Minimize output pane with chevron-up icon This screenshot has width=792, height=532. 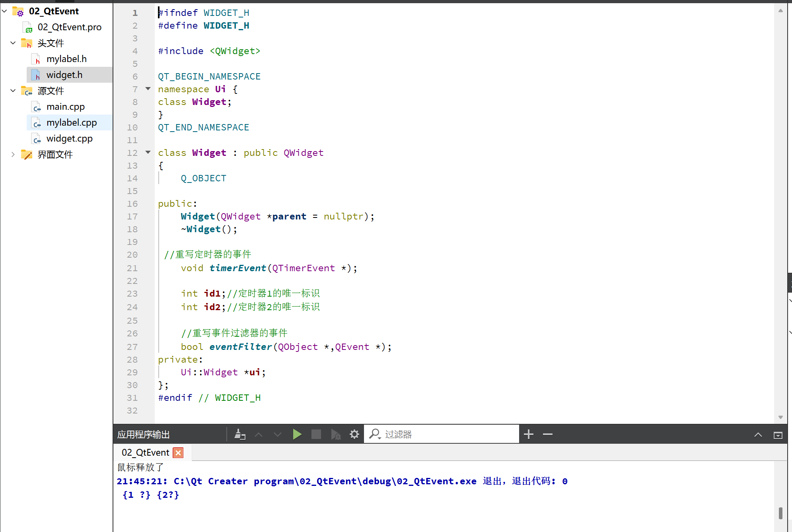pyautogui.click(x=758, y=435)
